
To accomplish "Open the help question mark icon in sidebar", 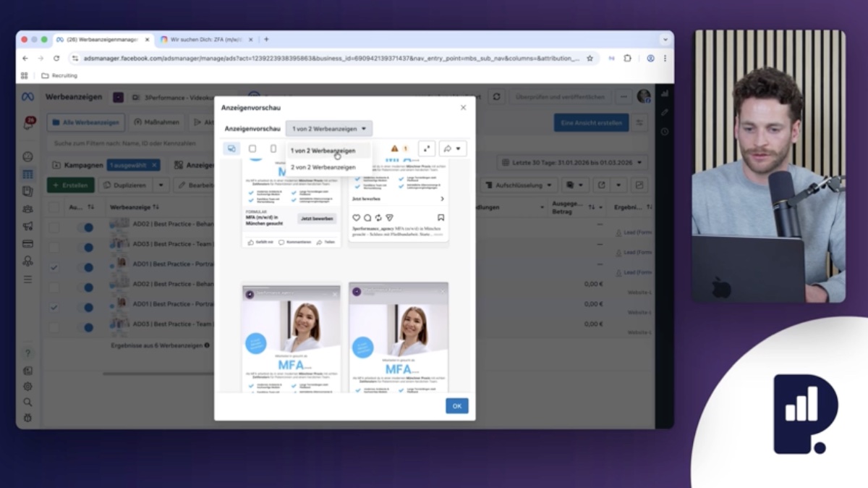I will [27, 353].
